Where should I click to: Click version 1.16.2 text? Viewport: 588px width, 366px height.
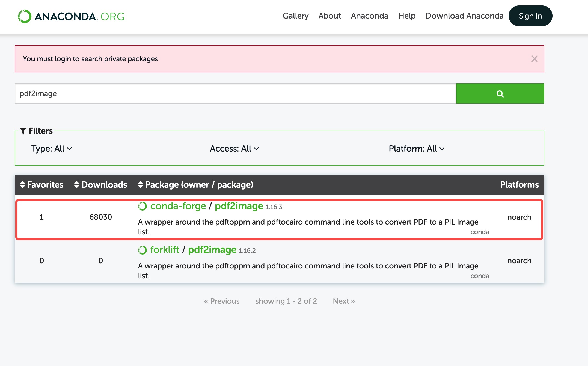click(247, 251)
